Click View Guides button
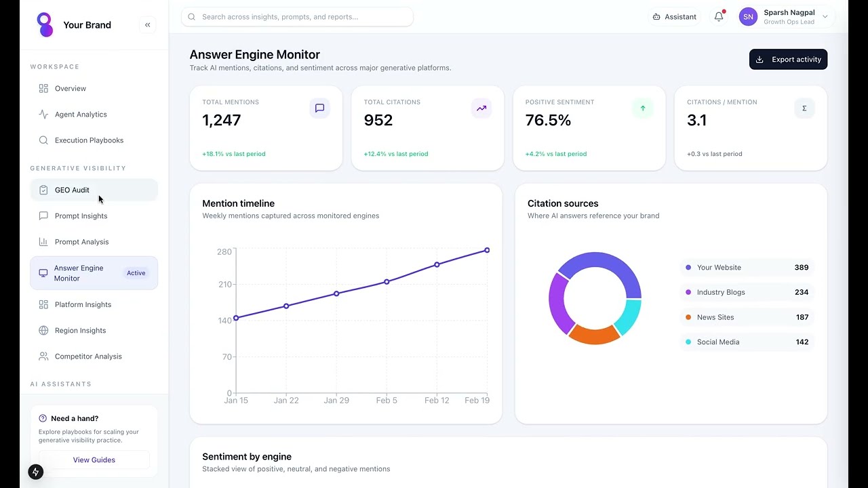 (94, 460)
